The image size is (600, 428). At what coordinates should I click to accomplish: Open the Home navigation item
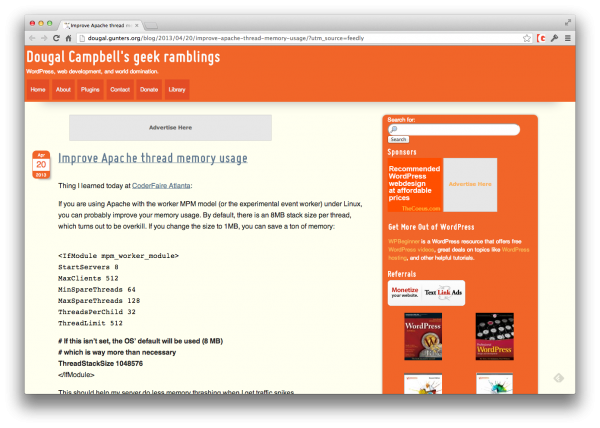pyautogui.click(x=38, y=90)
